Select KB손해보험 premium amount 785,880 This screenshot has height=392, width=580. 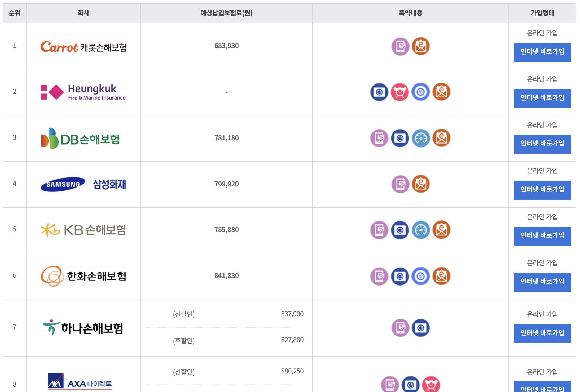(x=226, y=230)
